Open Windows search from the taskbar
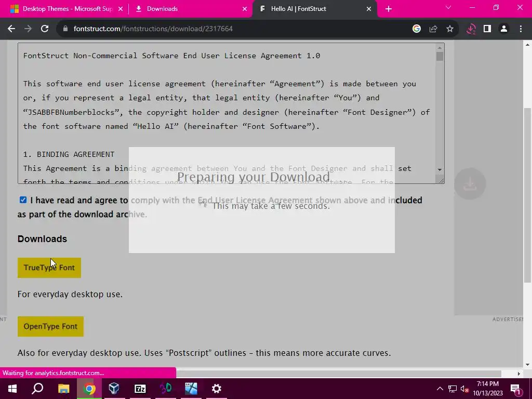This screenshot has height=399, width=532. [37, 389]
